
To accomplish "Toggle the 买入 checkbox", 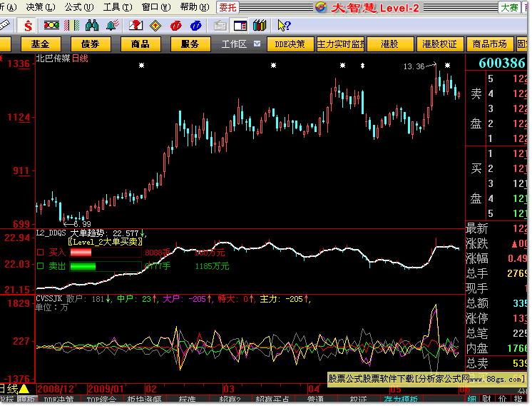I will point(41,252).
